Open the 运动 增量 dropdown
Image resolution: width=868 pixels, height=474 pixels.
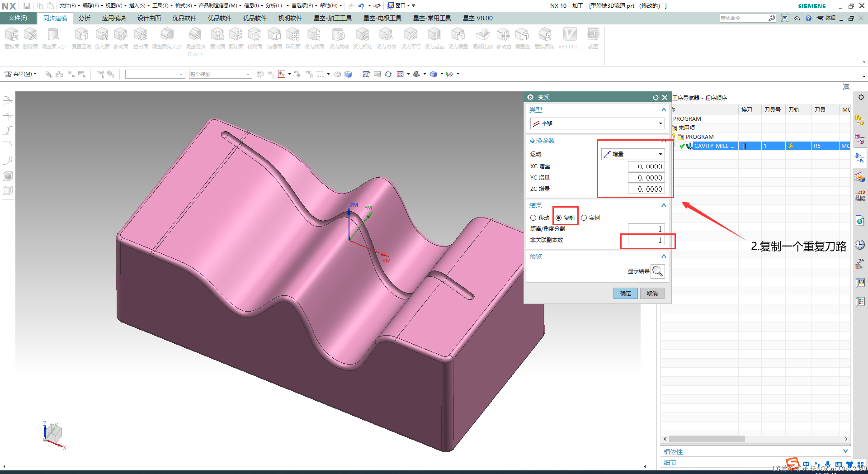pos(633,154)
